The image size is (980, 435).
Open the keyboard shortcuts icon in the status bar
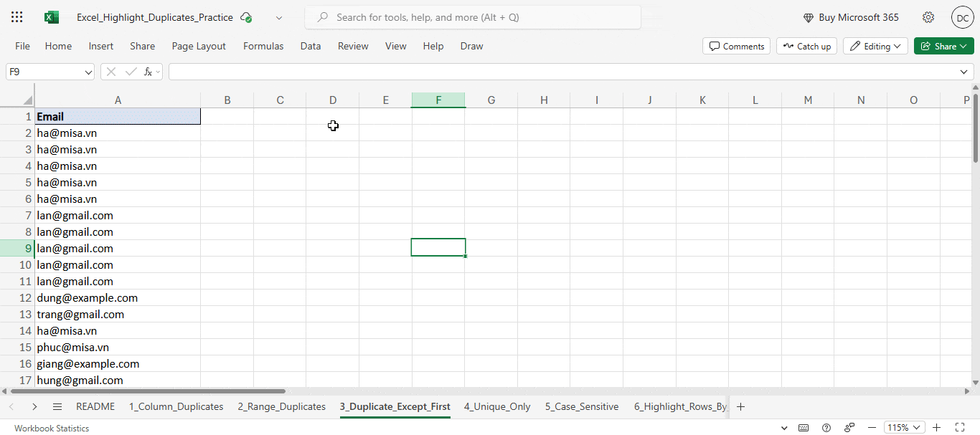pyautogui.click(x=804, y=428)
